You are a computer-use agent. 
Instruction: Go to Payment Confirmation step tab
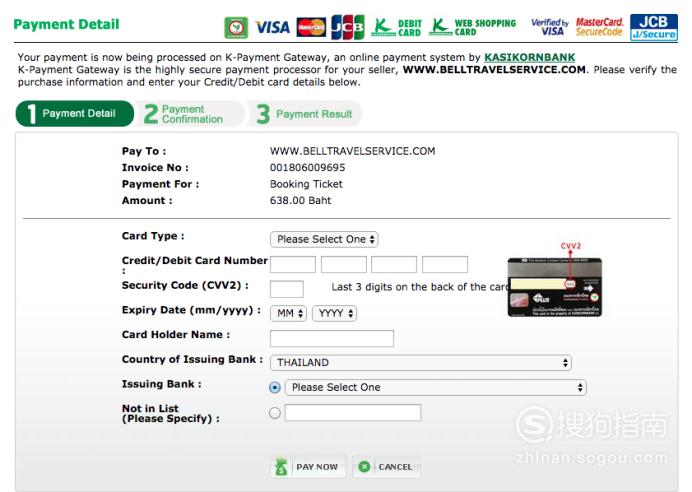pos(190,114)
